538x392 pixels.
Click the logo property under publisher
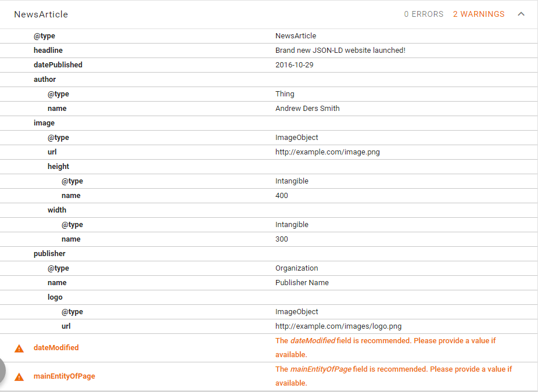55,297
